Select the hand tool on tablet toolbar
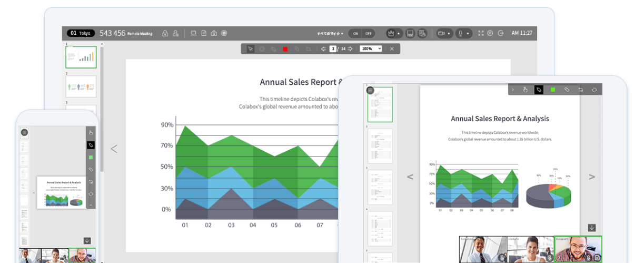 tap(525, 90)
